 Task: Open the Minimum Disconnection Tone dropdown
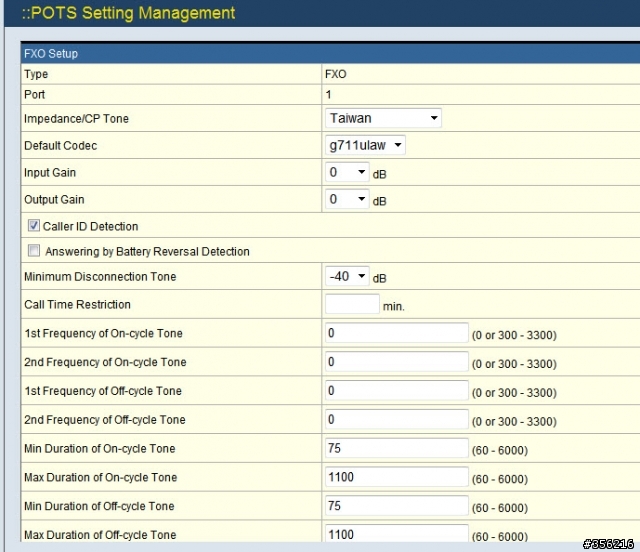tap(347, 276)
